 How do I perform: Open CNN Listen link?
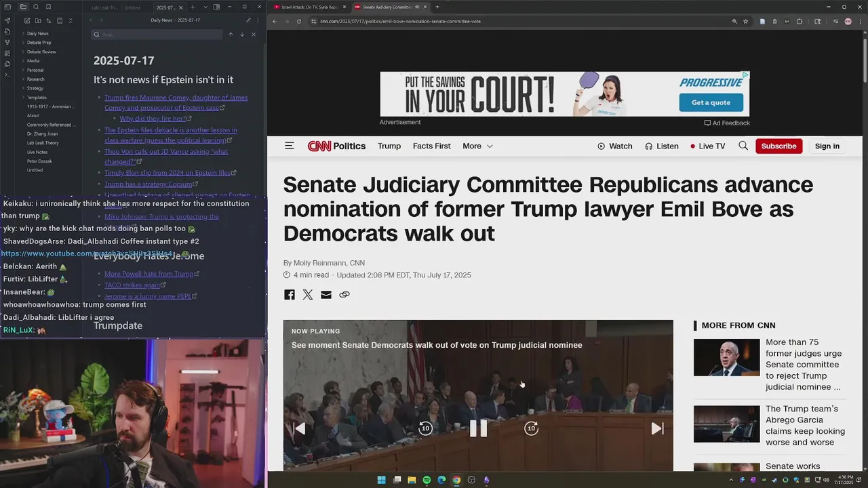(x=662, y=146)
